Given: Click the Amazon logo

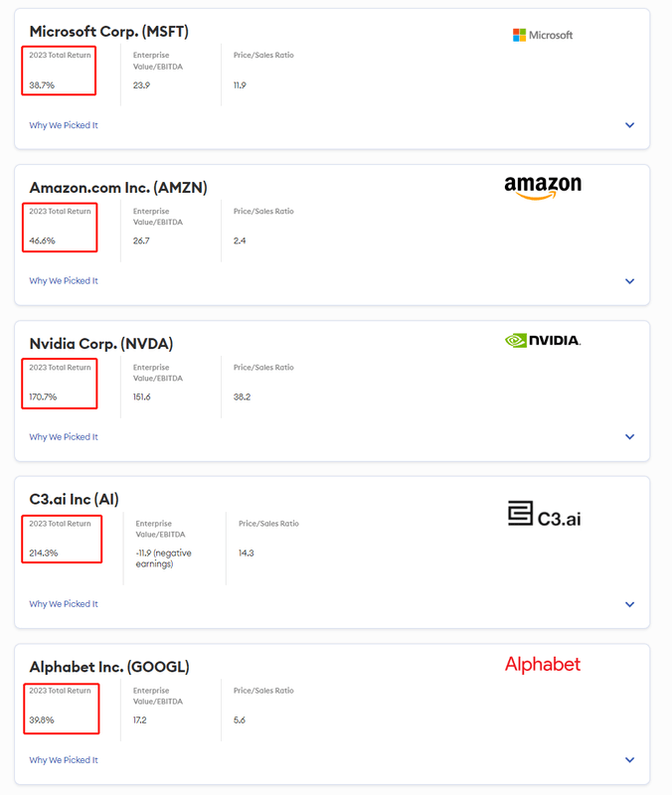Looking at the screenshot, I should click(x=542, y=187).
